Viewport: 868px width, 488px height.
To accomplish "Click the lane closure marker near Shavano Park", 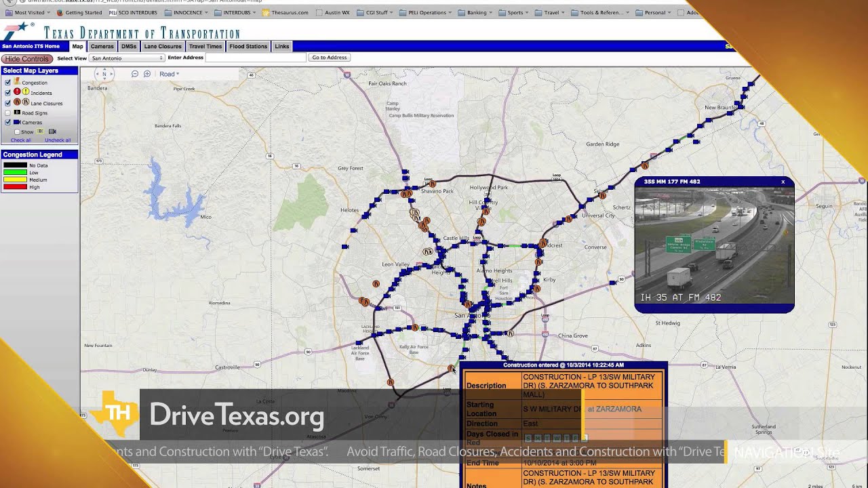I will [x=433, y=184].
